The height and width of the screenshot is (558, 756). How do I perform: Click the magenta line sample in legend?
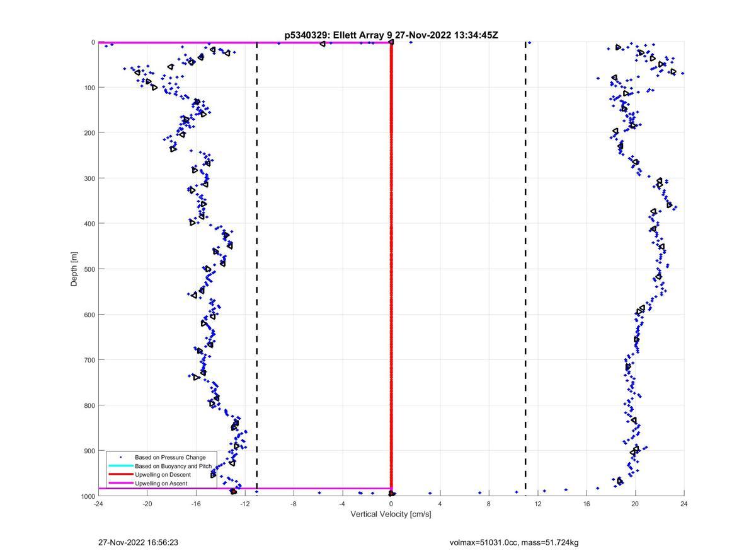click(120, 484)
